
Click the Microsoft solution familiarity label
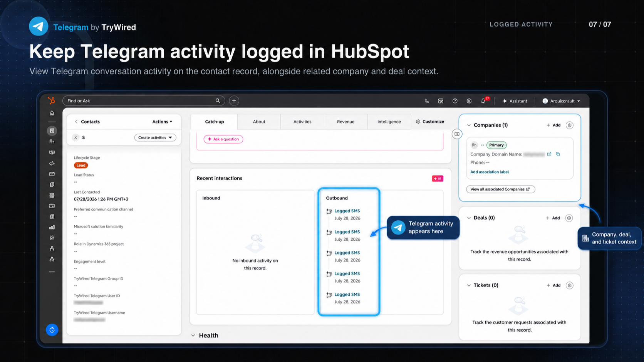[x=98, y=226]
